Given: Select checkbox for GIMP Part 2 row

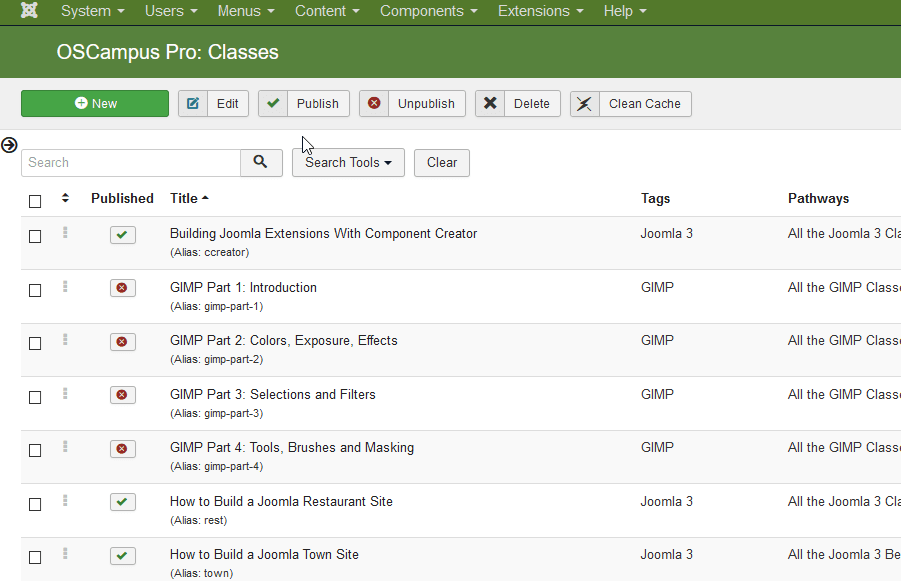Looking at the screenshot, I should point(35,343).
